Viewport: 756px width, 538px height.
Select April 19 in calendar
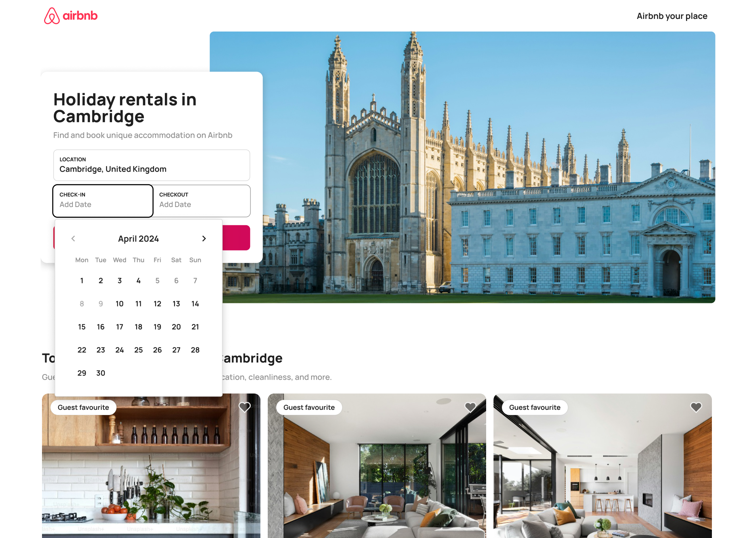pyautogui.click(x=157, y=327)
